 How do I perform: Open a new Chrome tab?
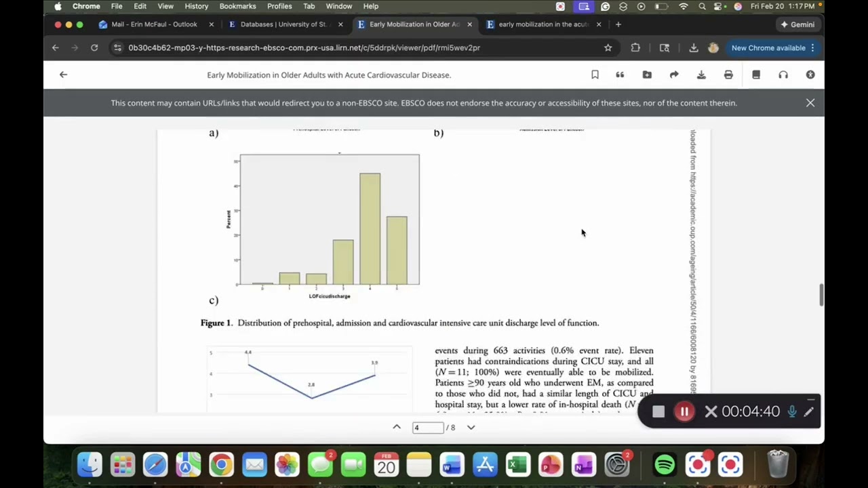(618, 24)
